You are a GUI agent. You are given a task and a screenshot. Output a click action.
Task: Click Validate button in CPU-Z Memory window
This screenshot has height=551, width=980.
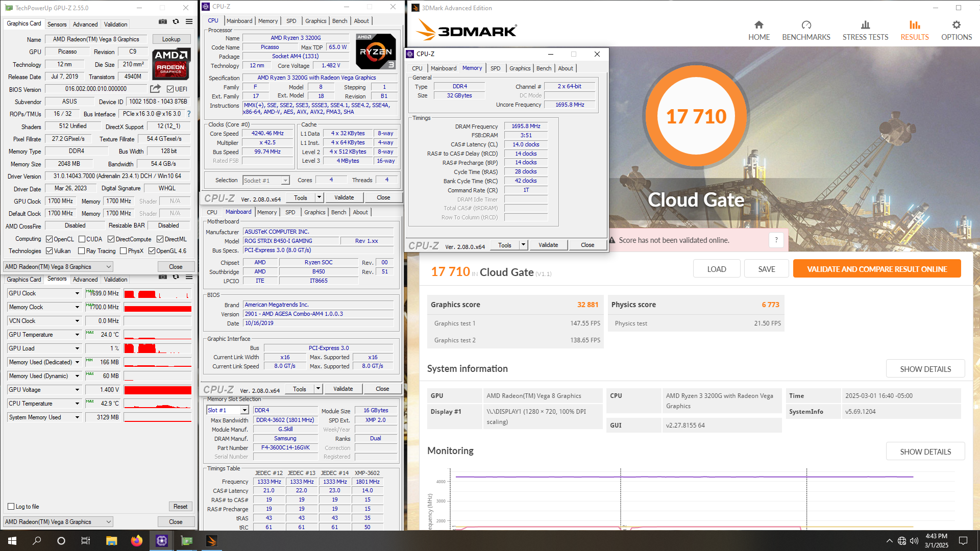tap(548, 245)
